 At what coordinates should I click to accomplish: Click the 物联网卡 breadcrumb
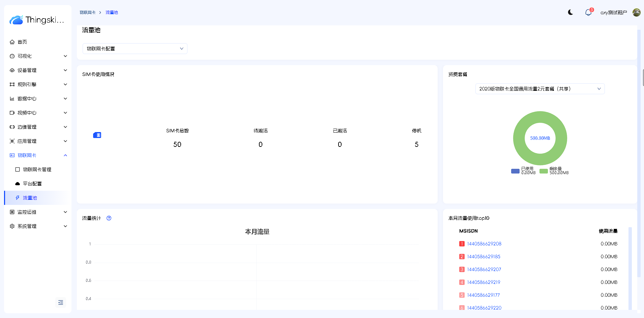(88, 12)
